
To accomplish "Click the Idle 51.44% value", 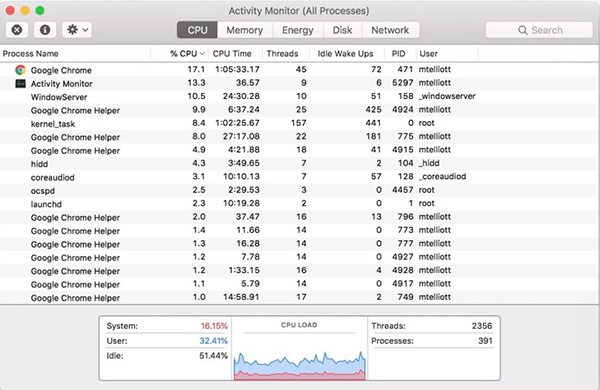I will (x=214, y=356).
